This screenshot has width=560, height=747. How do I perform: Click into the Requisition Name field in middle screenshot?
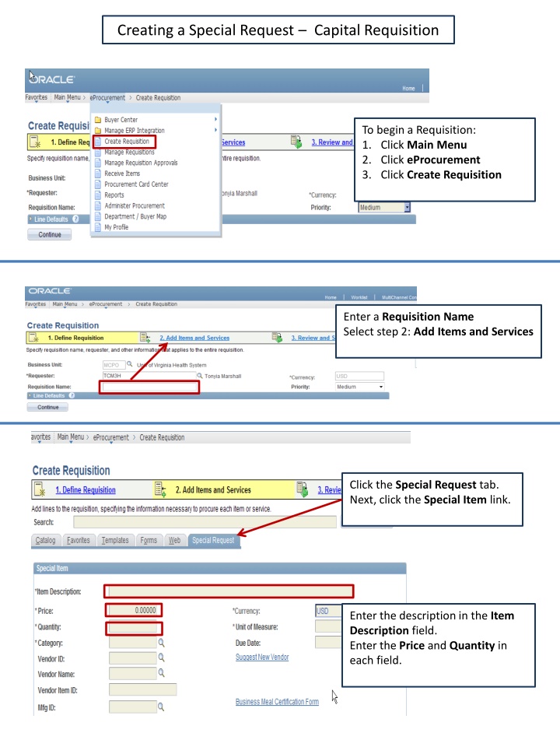[149, 387]
